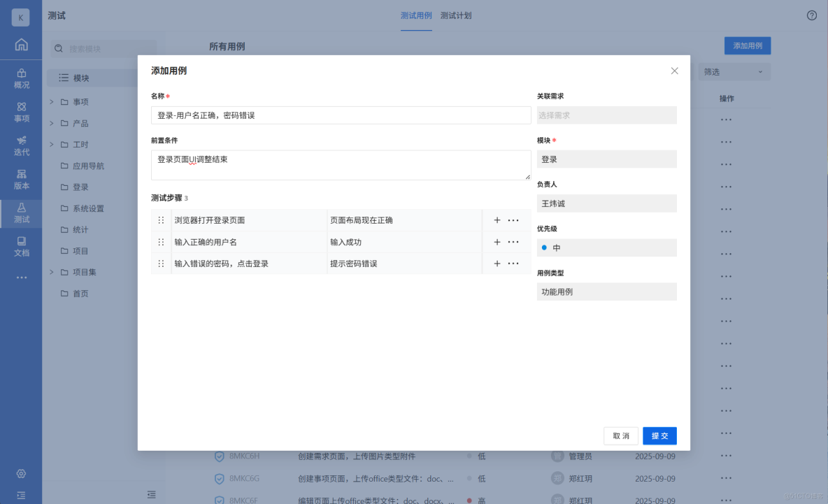
Task: Click the home icon at sidebar top
Action: pyautogui.click(x=21, y=44)
